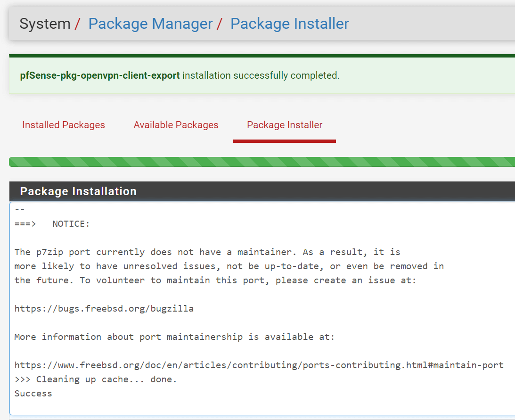Open the Package Installer breadcrumb link
The height and width of the screenshot is (420, 515).
click(289, 23)
